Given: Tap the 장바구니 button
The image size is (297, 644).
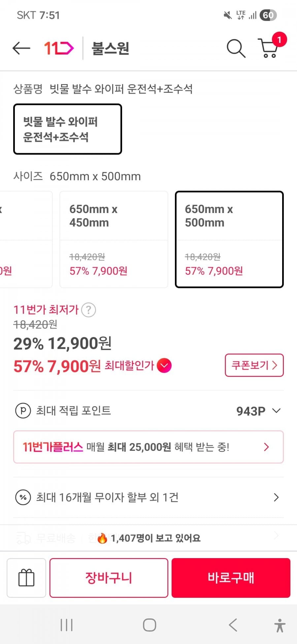Looking at the screenshot, I should click(x=109, y=578).
